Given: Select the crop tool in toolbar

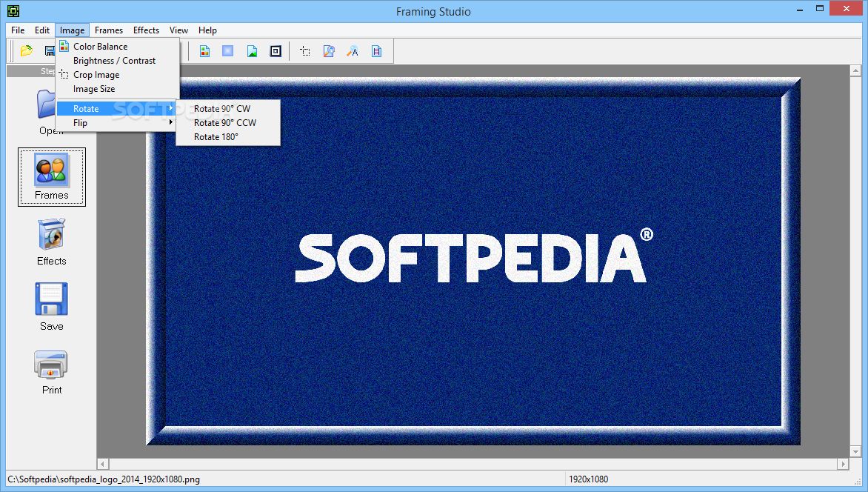Looking at the screenshot, I should [305, 51].
